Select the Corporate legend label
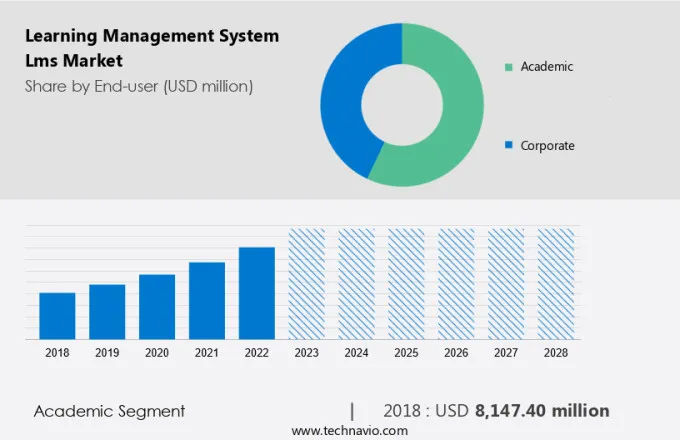Screen dimensions: 680x440 (x=547, y=146)
